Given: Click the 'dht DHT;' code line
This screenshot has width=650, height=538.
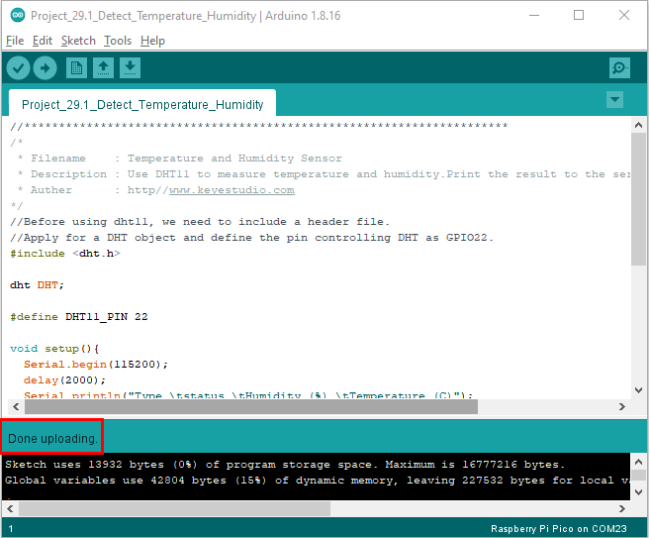Looking at the screenshot, I should coord(37,285).
